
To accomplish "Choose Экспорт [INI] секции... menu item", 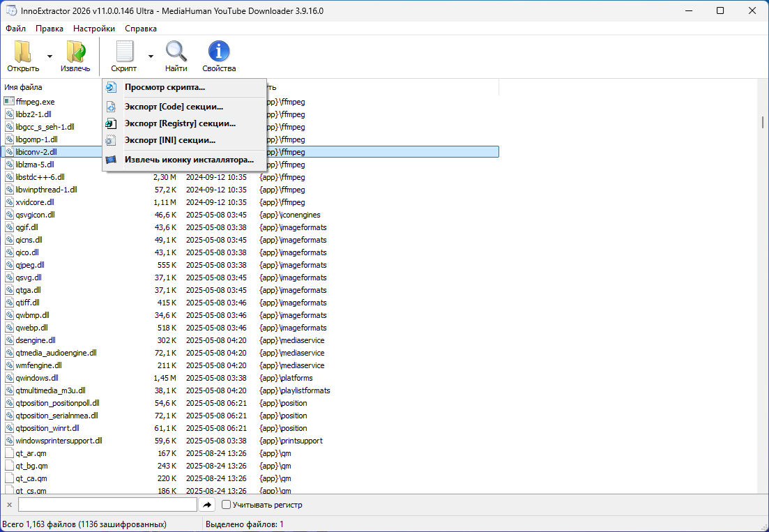I will pyautogui.click(x=184, y=140).
